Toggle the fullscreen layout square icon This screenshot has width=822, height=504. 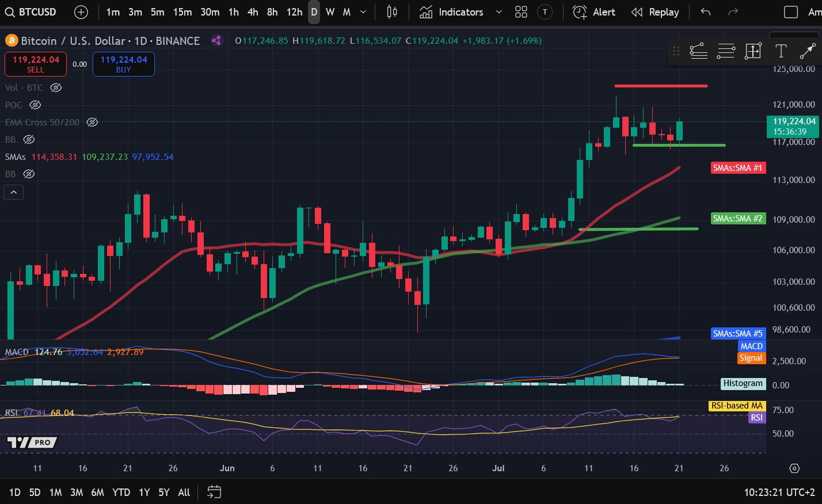791,12
